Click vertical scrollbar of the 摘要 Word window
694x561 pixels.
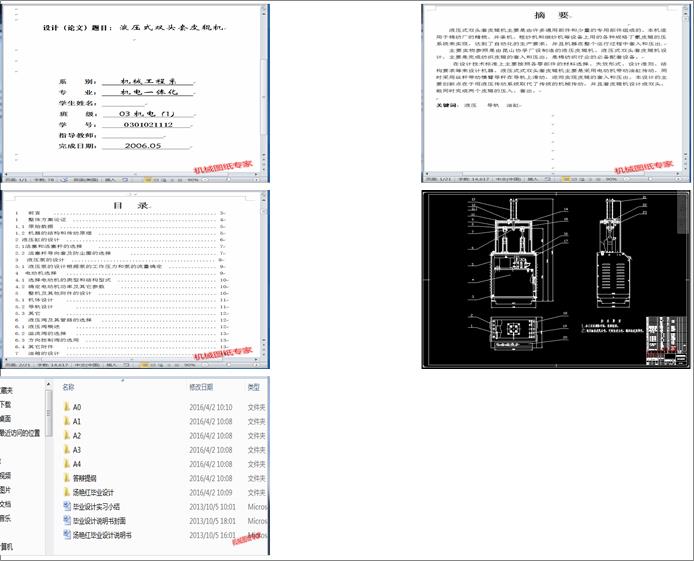(686, 88)
